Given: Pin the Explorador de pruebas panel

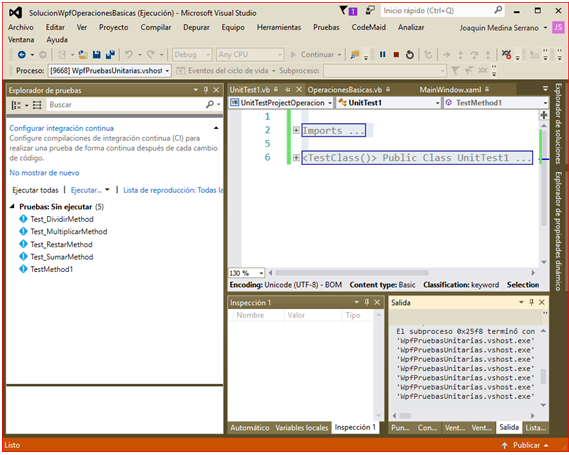Looking at the screenshot, I should click(x=206, y=90).
